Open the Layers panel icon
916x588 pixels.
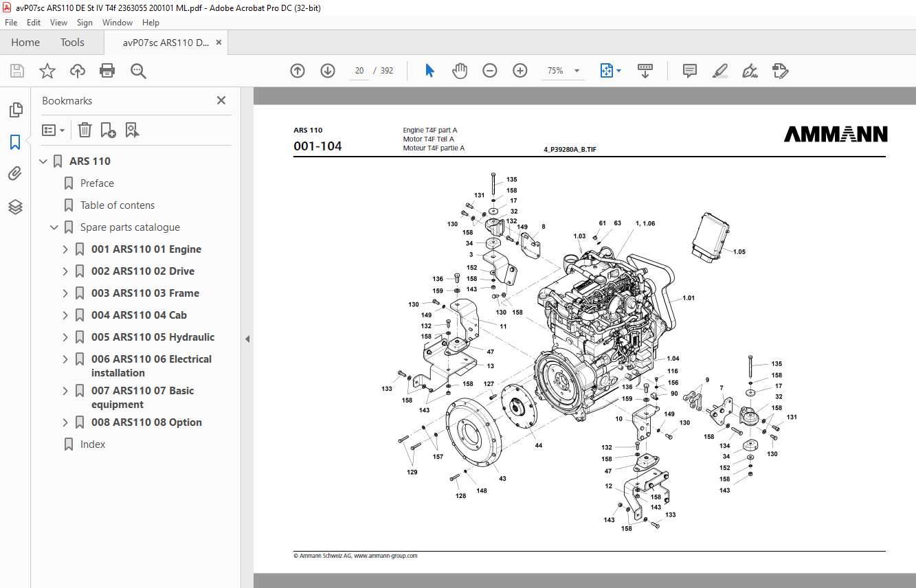tap(15, 207)
